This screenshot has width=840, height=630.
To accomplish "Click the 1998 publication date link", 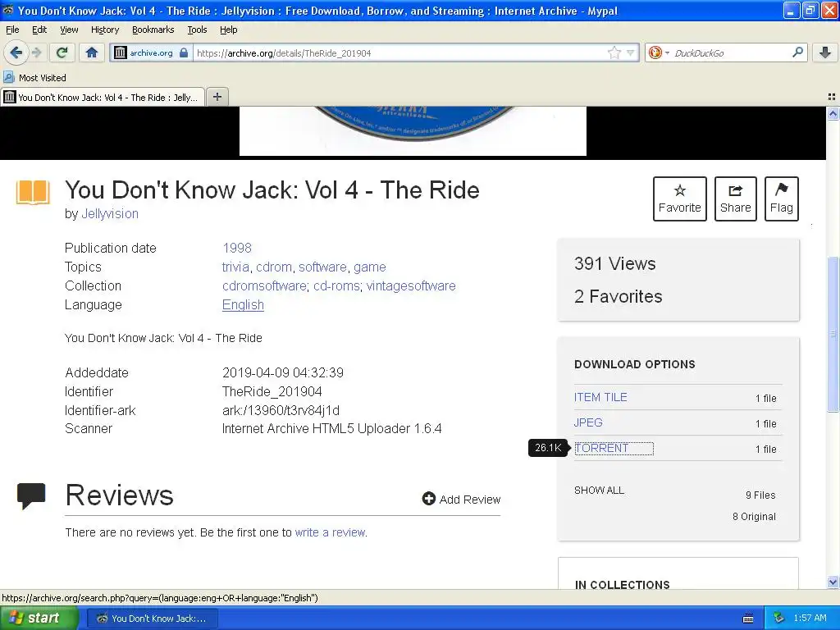I will click(x=237, y=248).
